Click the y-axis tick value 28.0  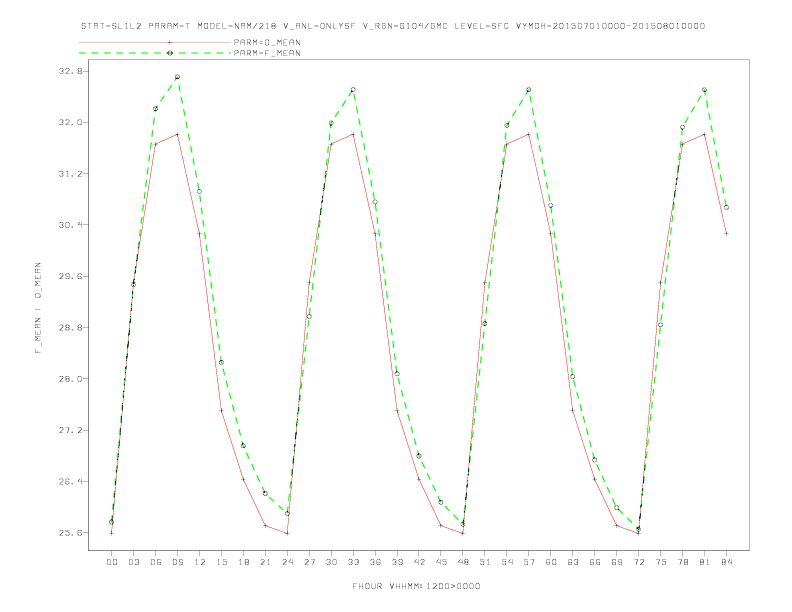pyautogui.click(x=70, y=379)
